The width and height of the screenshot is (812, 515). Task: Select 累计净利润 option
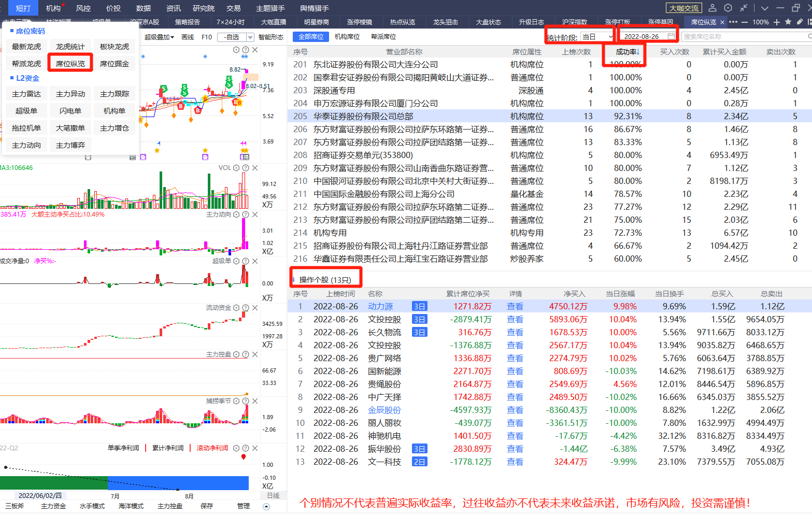[168, 448]
